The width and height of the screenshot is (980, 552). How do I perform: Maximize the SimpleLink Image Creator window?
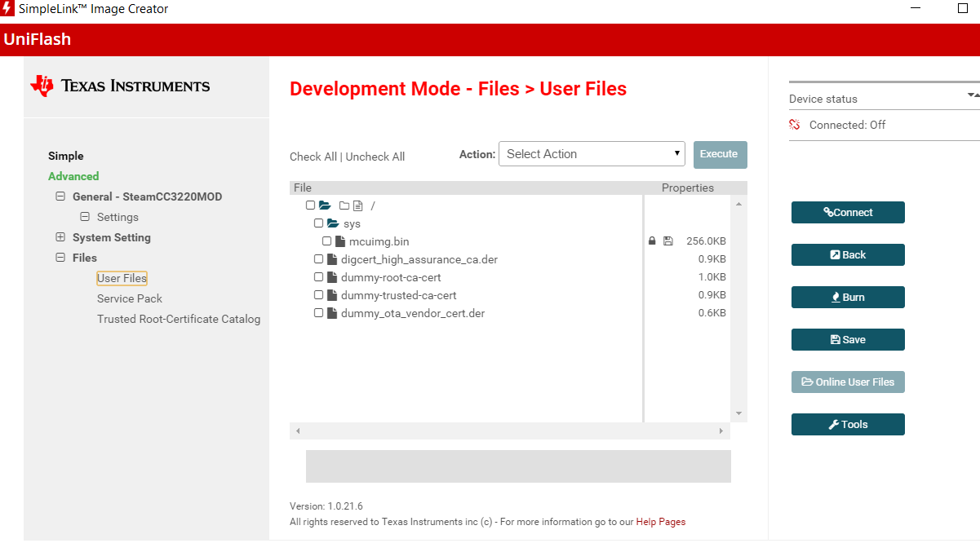click(962, 9)
